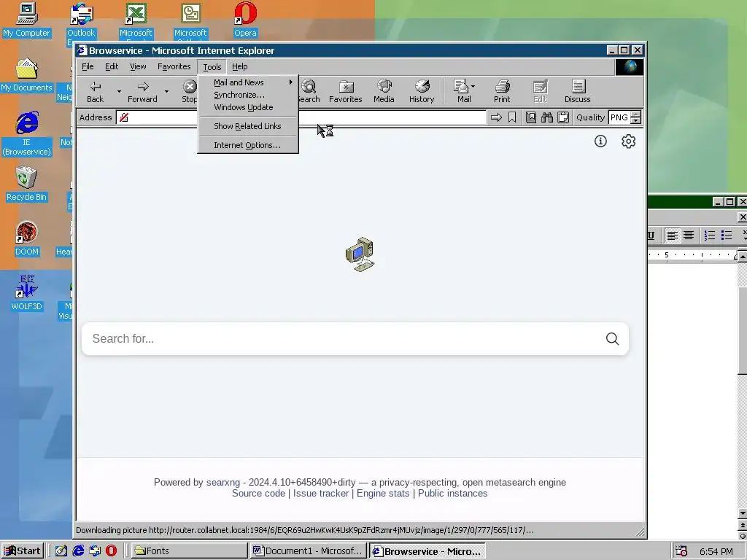Click the Start button
The width and height of the screenshot is (747, 560).
(23, 551)
